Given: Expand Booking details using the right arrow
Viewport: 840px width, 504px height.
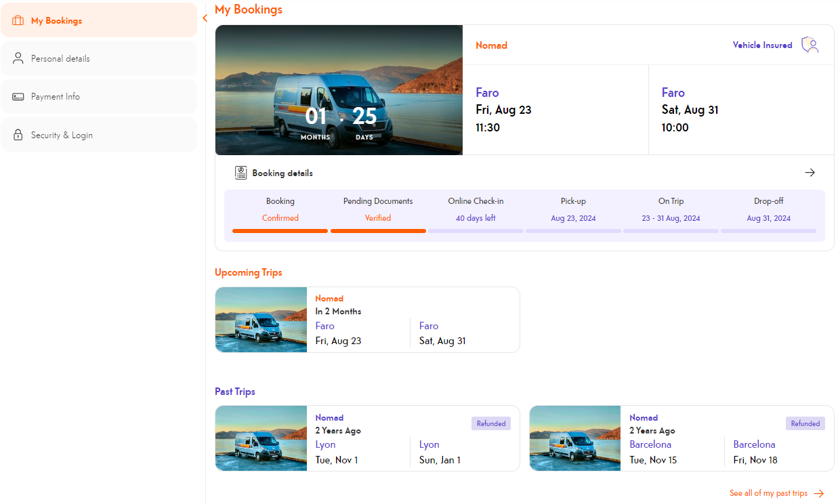Looking at the screenshot, I should [810, 173].
